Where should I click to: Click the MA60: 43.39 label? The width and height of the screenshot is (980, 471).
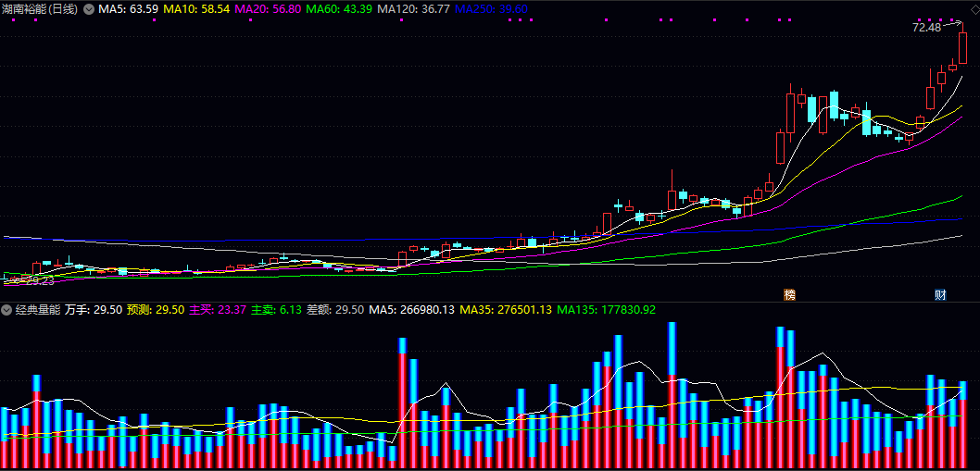[x=340, y=9]
